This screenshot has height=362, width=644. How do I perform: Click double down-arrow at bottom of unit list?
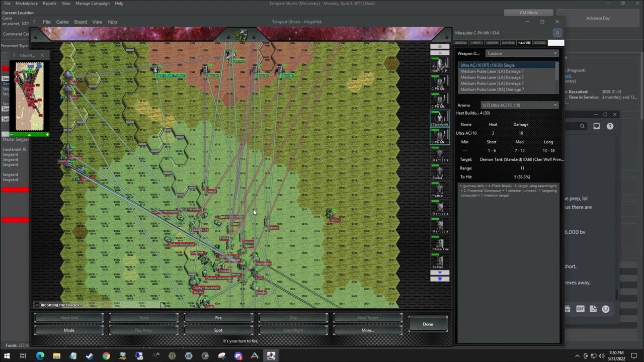tap(440, 279)
